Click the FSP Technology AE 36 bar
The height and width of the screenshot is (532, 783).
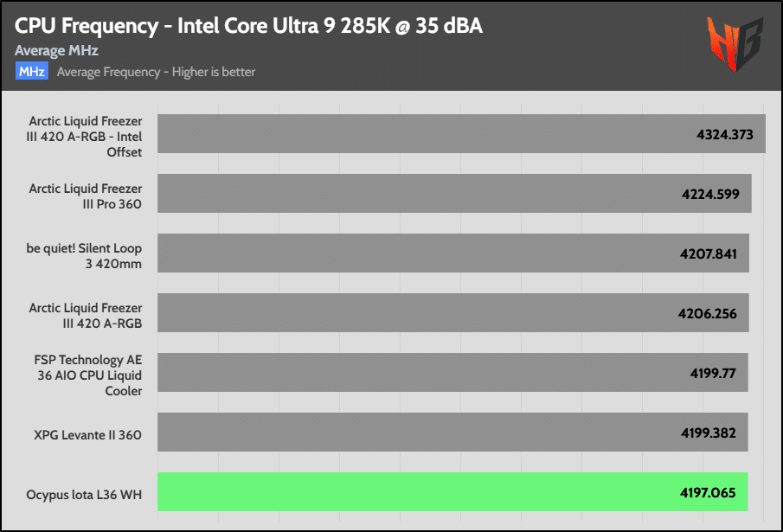[452, 372]
